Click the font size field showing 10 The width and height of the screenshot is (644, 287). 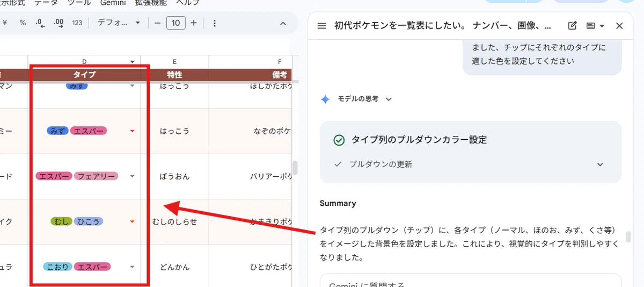point(176,23)
